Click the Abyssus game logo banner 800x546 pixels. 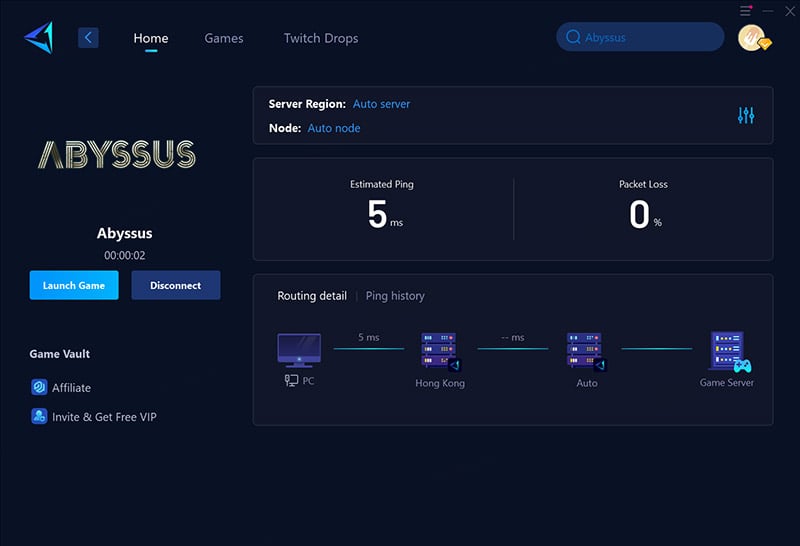click(117, 154)
